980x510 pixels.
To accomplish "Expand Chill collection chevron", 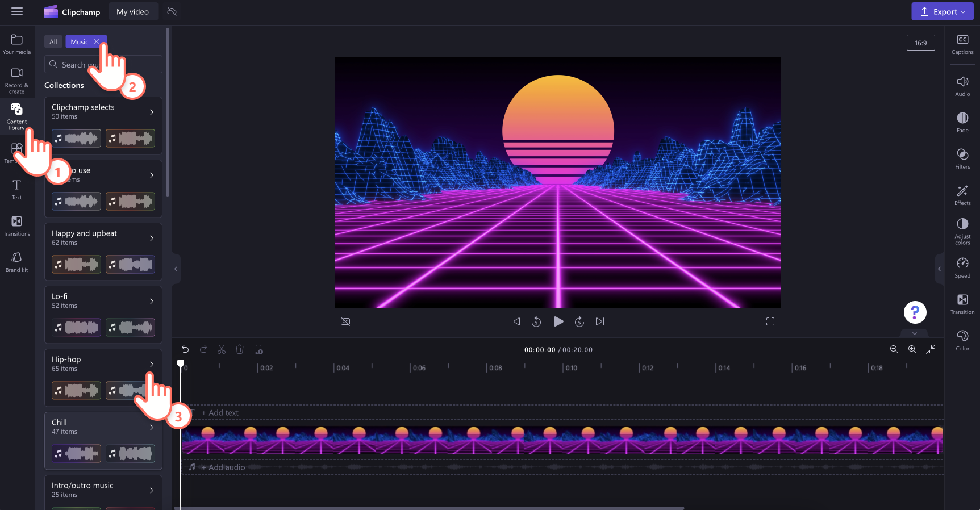I will tap(152, 427).
